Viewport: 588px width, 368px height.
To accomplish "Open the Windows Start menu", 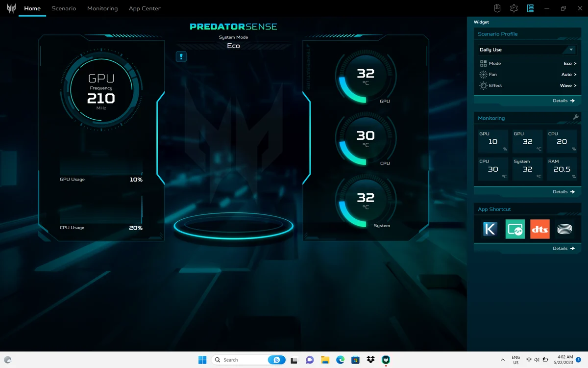I will (x=202, y=360).
